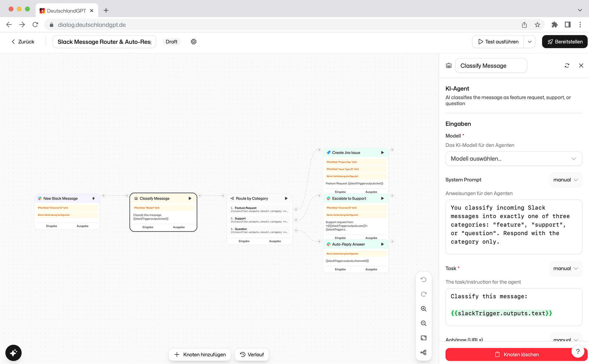Change System Prompt manual mode dropdown

pyautogui.click(x=565, y=180)
